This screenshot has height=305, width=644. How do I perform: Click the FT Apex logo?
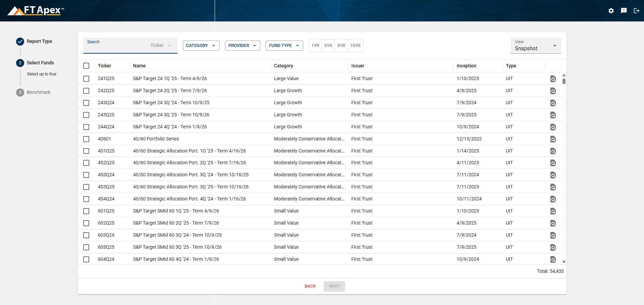(36, 11)
